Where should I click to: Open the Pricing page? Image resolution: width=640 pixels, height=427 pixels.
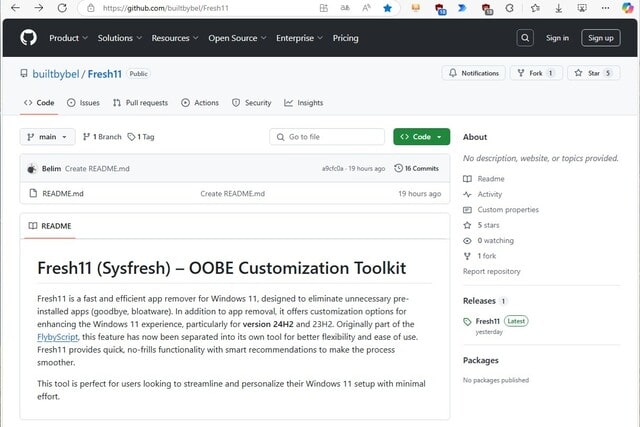click(x=345, y=38)
